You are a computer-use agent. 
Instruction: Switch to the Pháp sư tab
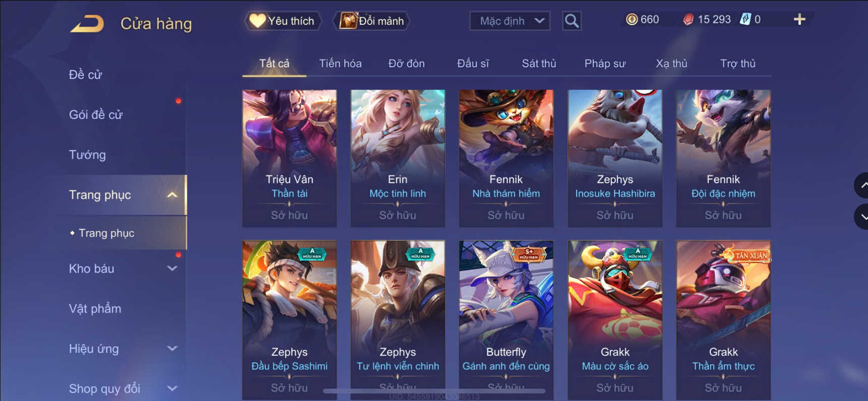click(x=605, y=63)
